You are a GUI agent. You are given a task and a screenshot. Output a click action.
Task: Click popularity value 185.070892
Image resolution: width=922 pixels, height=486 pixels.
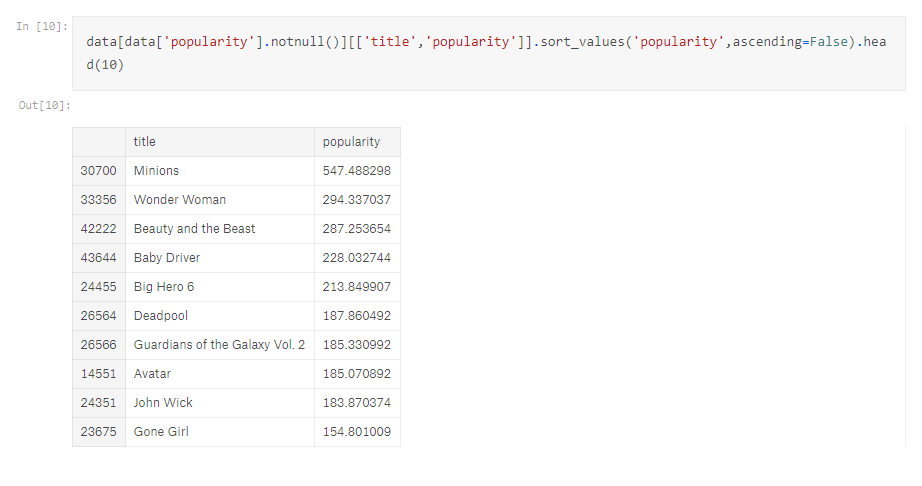click(x=358, y=374)
